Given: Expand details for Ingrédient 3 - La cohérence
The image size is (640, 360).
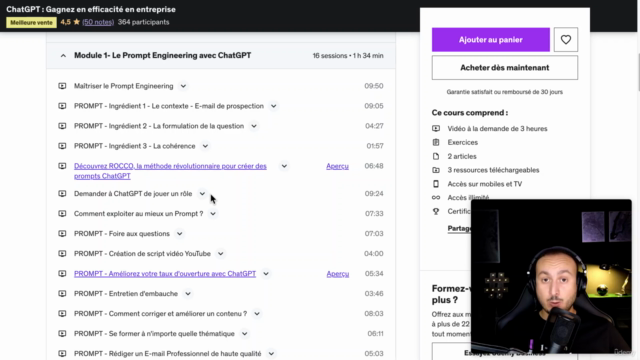Looking at the screenshot, I should tap(205, 146).
